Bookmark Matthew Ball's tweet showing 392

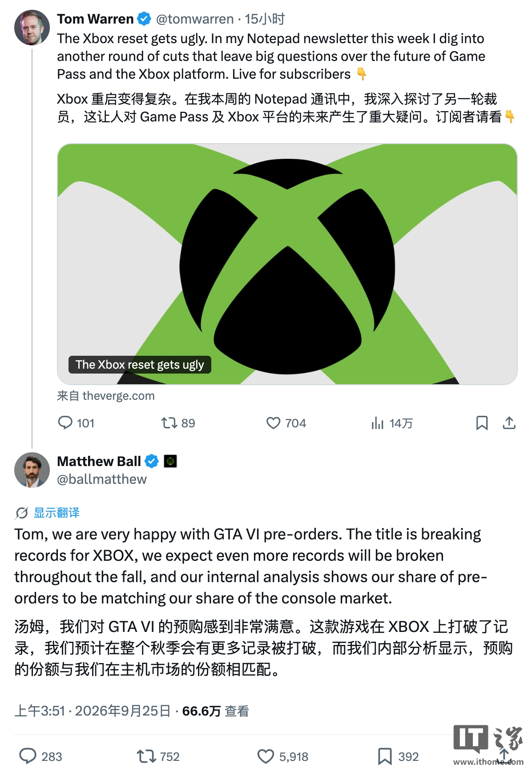tap(385, 756)
